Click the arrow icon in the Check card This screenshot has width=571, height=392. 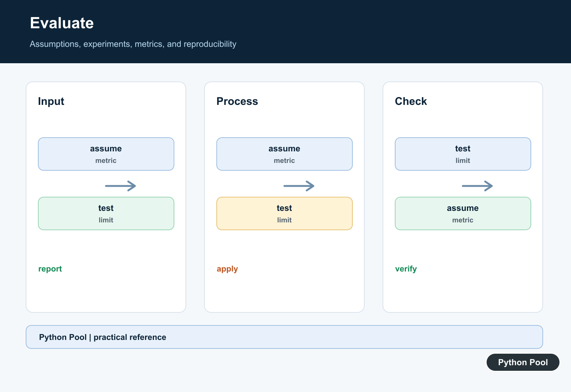(477, 186)
